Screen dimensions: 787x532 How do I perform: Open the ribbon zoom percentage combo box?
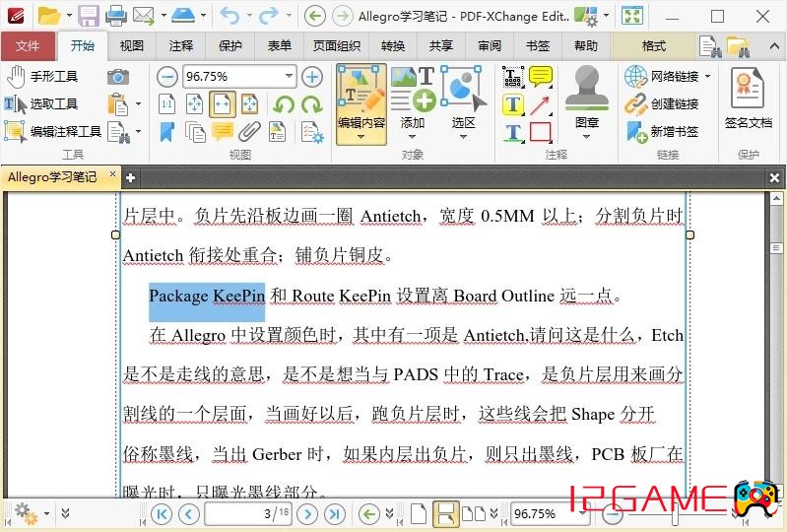coord(239,77)
